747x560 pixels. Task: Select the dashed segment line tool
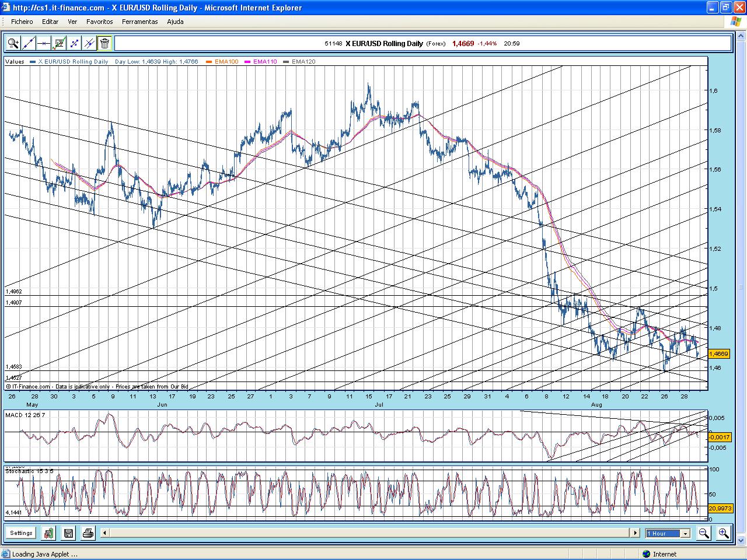pos(74,43)
